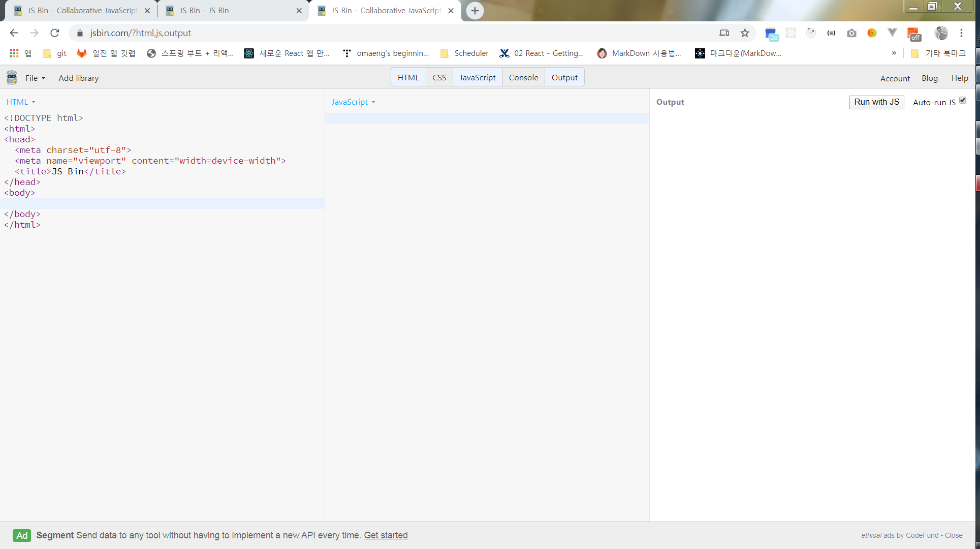
Task: Open the HTML panel language dropdown
Action: pyautogui.click(x=21, y=102)
